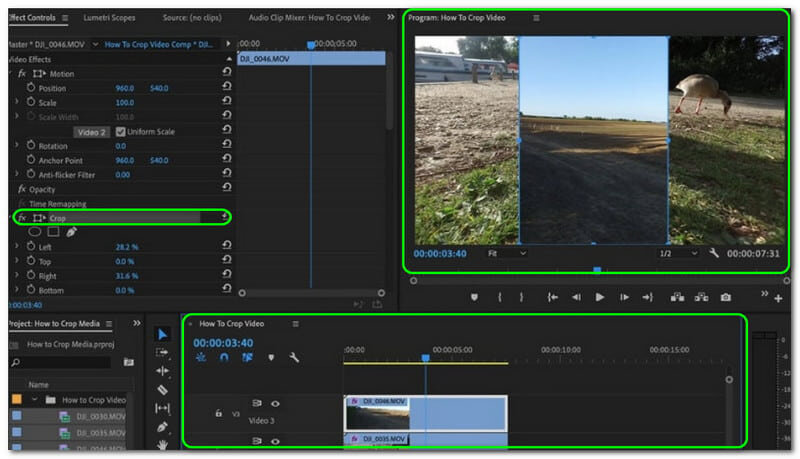This screenshot has height=459, width=800.
Task: Toggle the lock on track V3
Action: coord(218,412)
